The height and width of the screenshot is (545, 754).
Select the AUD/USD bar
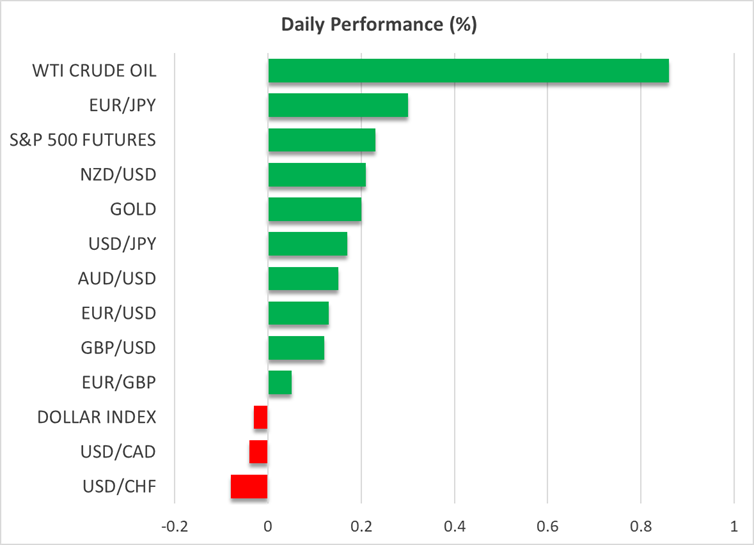click(x=303, y=279)
